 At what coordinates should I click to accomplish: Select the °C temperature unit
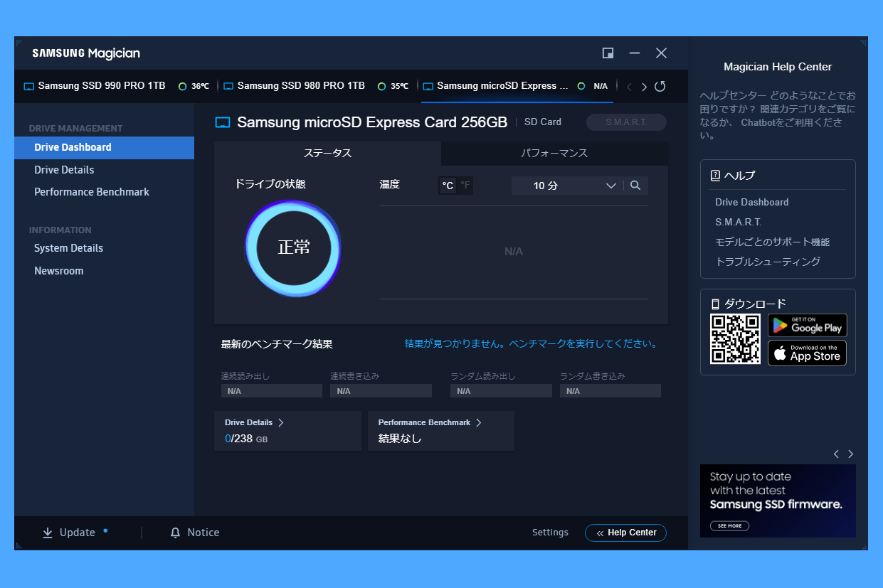click(x=448, y=186)
